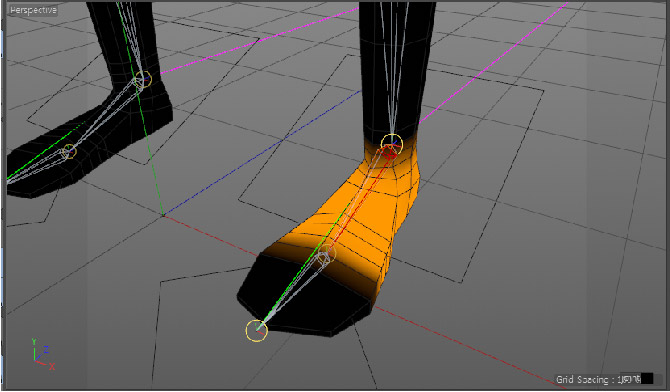Click the red selected joint handle at ankle
The width and height of the screenshot is (670, 392).
click(x=389, y=152)
